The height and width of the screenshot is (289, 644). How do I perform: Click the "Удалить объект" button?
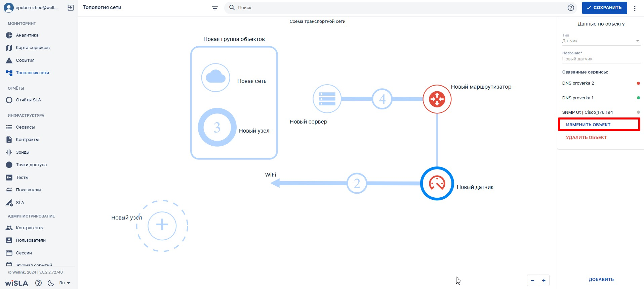(x=586, y=137)
